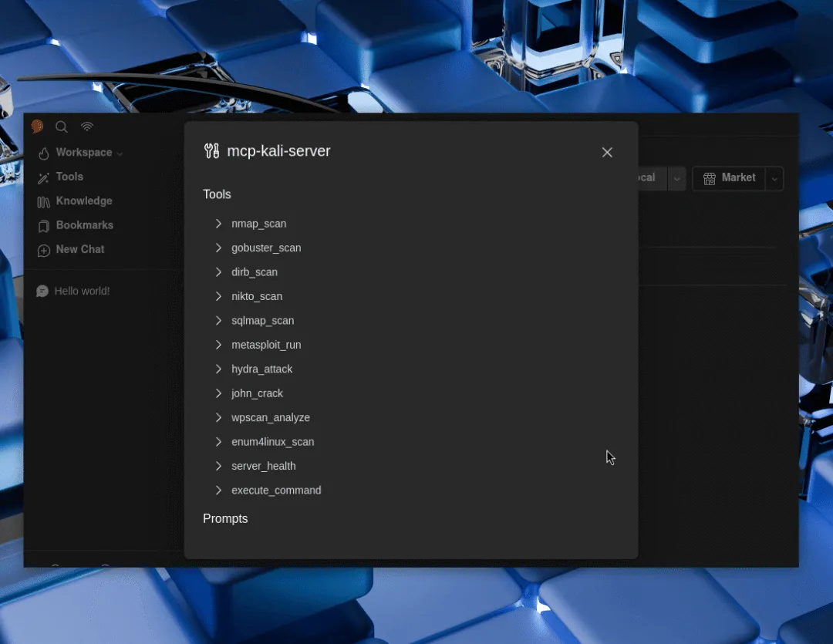Select john_crack tool name

point(257,394)
